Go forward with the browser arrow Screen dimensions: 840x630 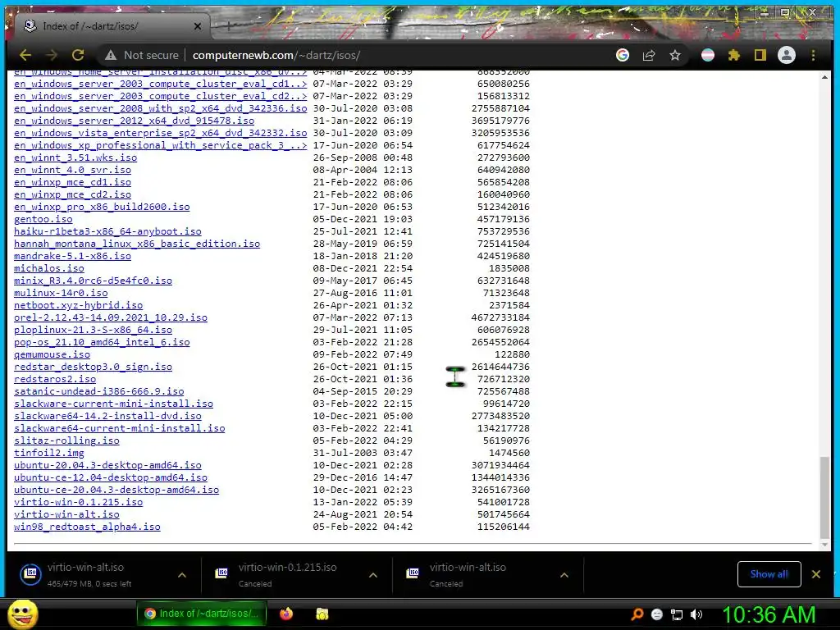click(x=52, y=55)
